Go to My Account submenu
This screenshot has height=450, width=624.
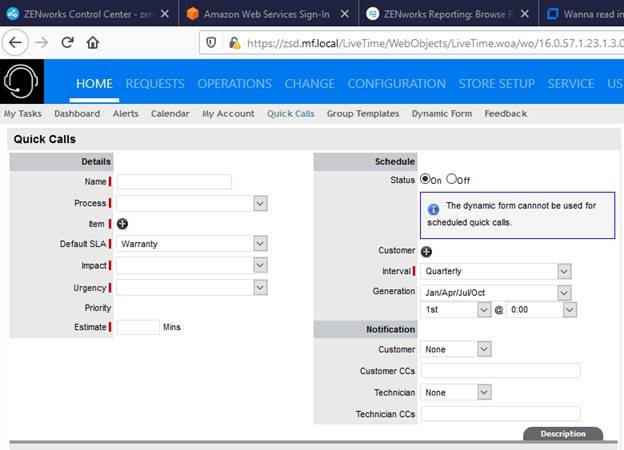click(x=228, y=114)
